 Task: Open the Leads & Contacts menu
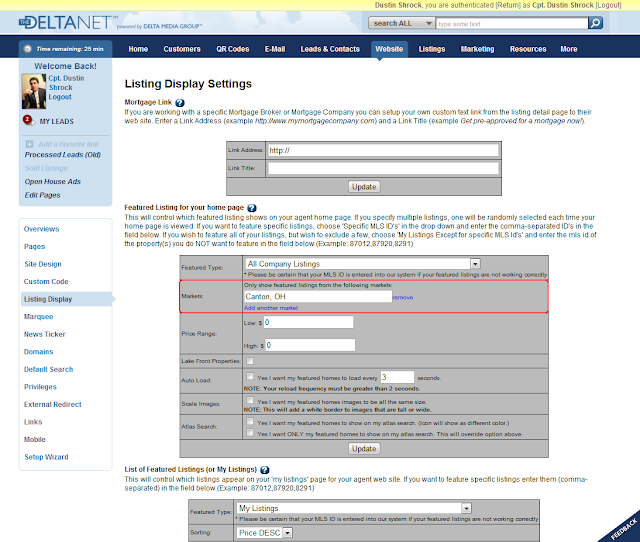click(330, 49)
